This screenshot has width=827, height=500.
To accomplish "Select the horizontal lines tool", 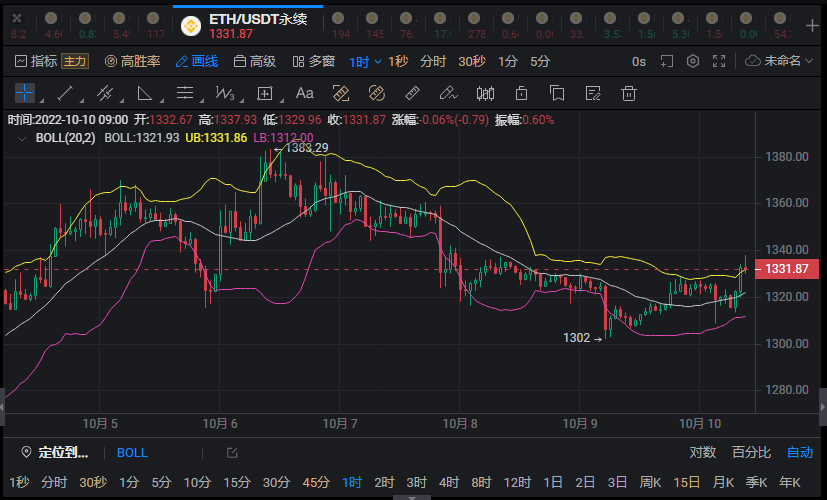I will 185,93.
